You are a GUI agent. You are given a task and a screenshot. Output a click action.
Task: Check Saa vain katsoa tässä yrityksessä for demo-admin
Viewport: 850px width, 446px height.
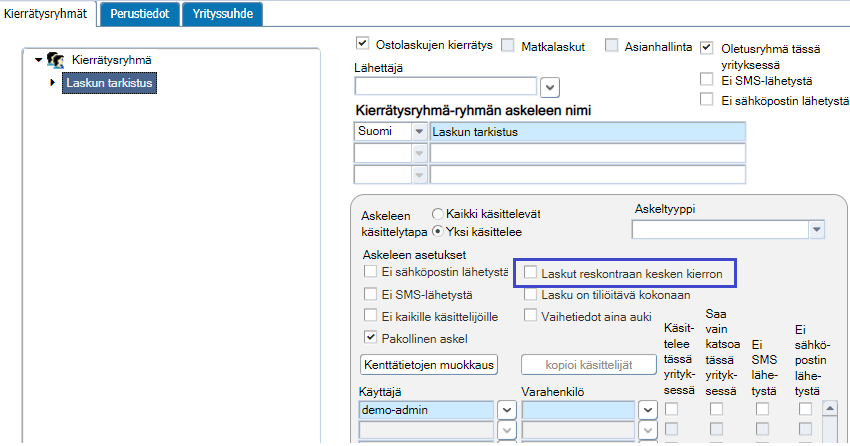717,409
